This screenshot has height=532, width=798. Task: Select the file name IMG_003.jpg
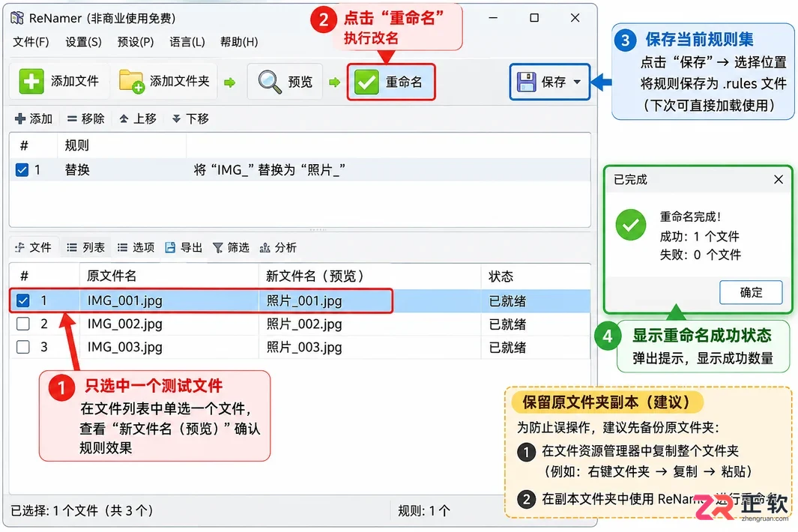[x=124, y=347]
